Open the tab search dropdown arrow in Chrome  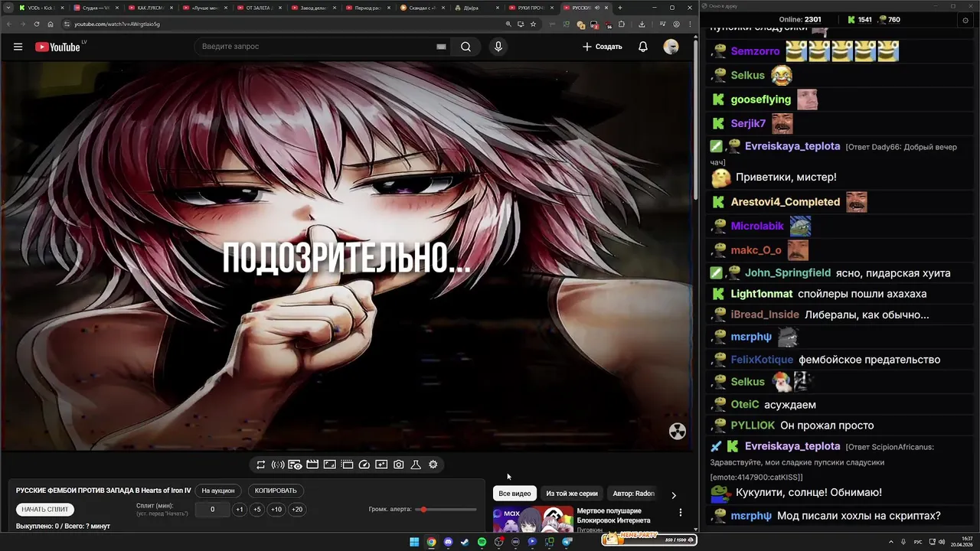pos(8,8)
